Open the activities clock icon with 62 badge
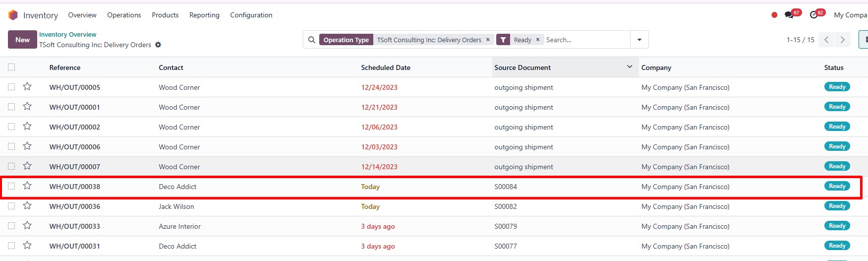Screen dimensions: 868x261 (813, 15)
